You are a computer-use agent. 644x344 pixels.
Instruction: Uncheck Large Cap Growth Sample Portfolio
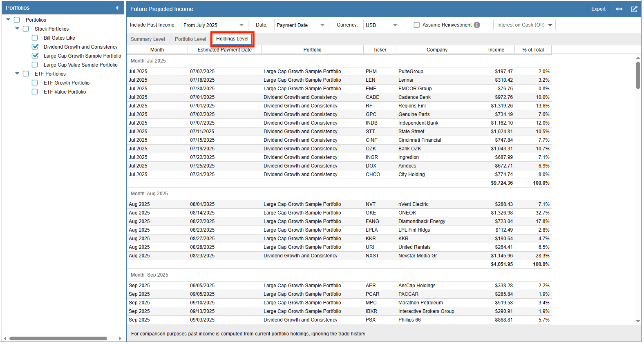tap(35, 56)
